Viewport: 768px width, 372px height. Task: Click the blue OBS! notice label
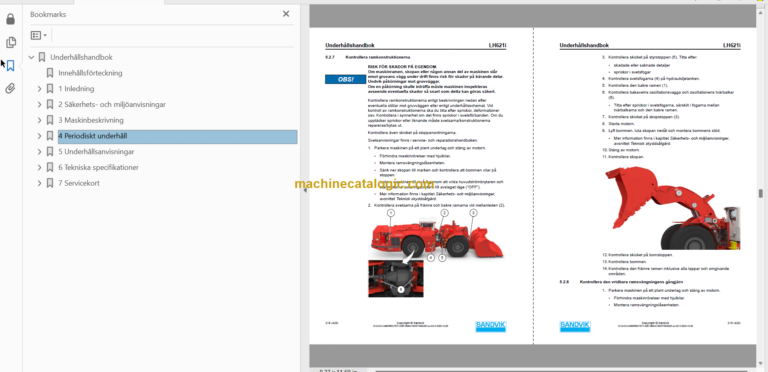click(345, 79)
